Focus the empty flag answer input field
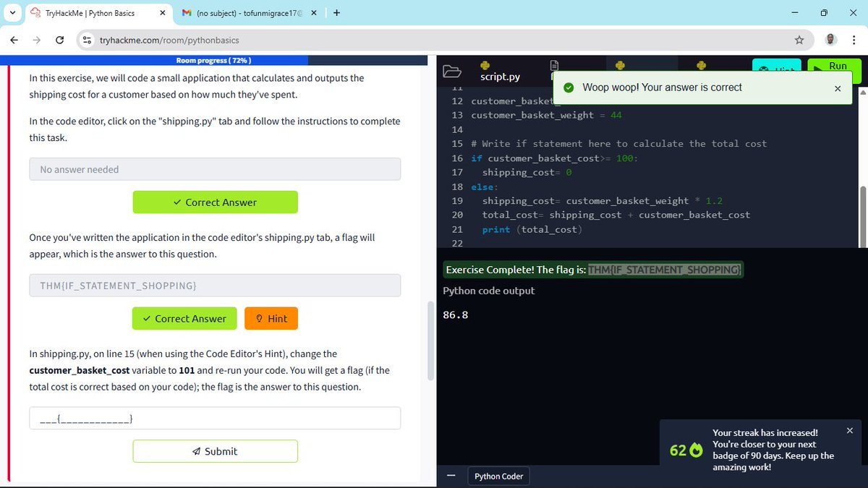This screenshot has width=868, height=488. tap(215, 418)
